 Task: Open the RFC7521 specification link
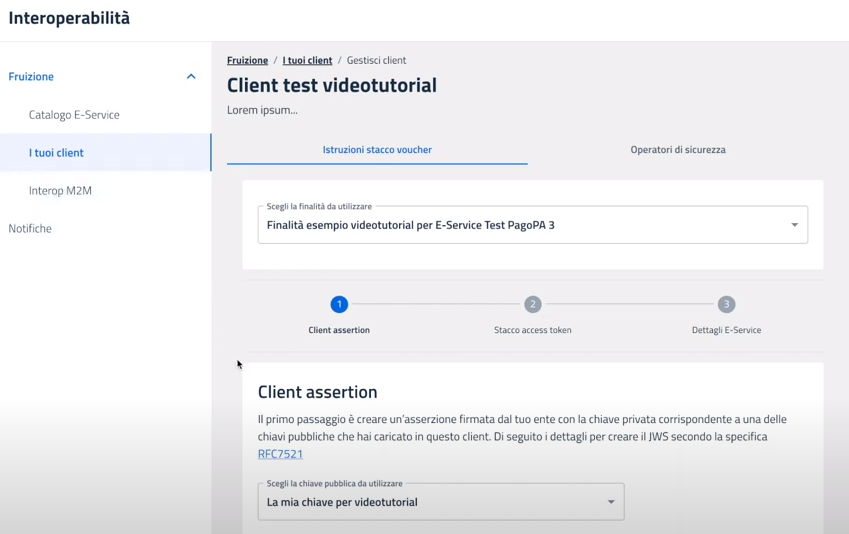(280, 454)
